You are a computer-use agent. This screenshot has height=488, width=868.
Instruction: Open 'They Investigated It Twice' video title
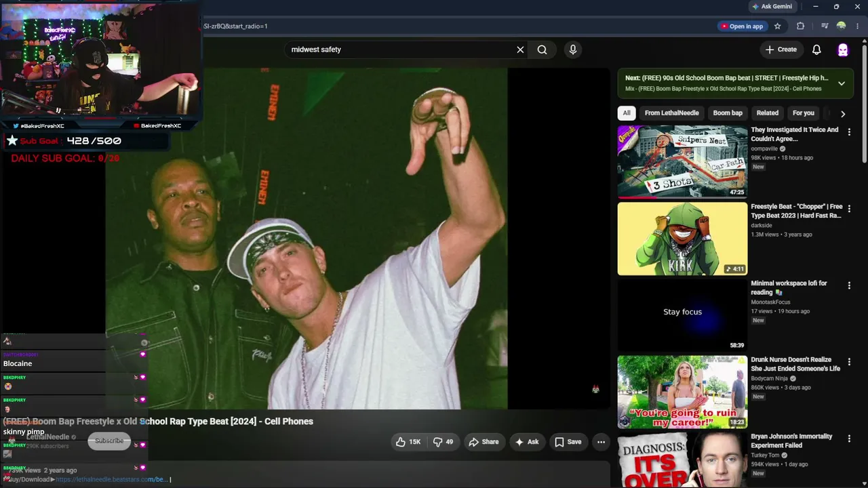[x=795, y=134]
